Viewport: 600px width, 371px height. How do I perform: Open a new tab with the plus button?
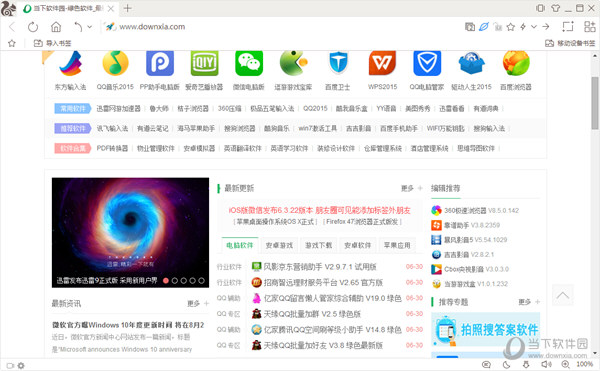[127, 8]
